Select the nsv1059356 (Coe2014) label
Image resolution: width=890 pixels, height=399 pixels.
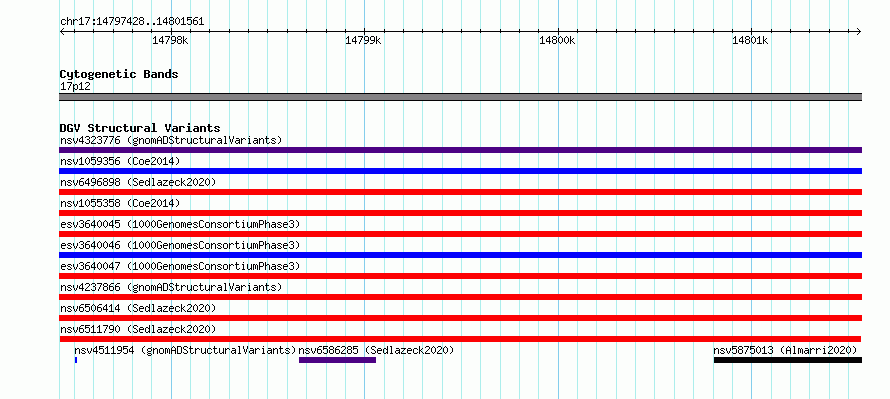[x=120, y=161]
